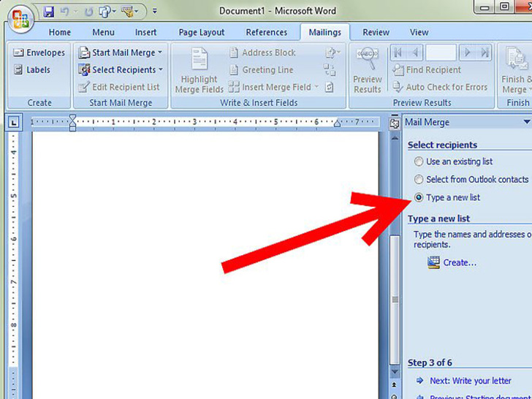Toggle ruler icon above scrollbar
Screen dimensions: 532x399
(x=395, y=123)
